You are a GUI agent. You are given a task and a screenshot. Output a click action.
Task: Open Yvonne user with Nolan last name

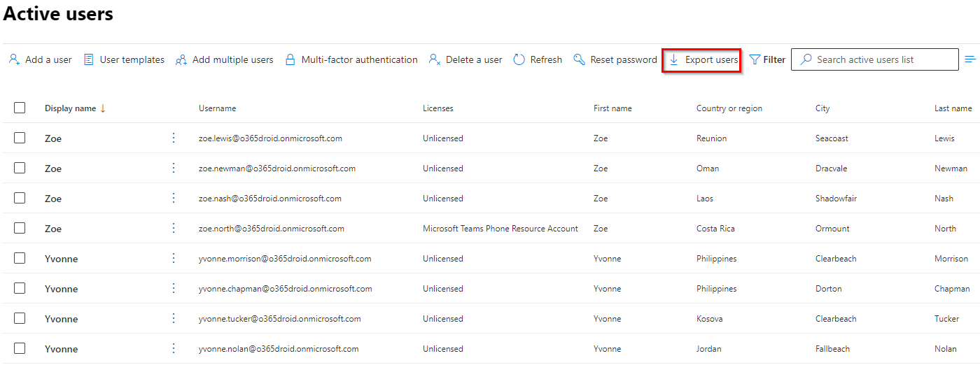[62, 349]
